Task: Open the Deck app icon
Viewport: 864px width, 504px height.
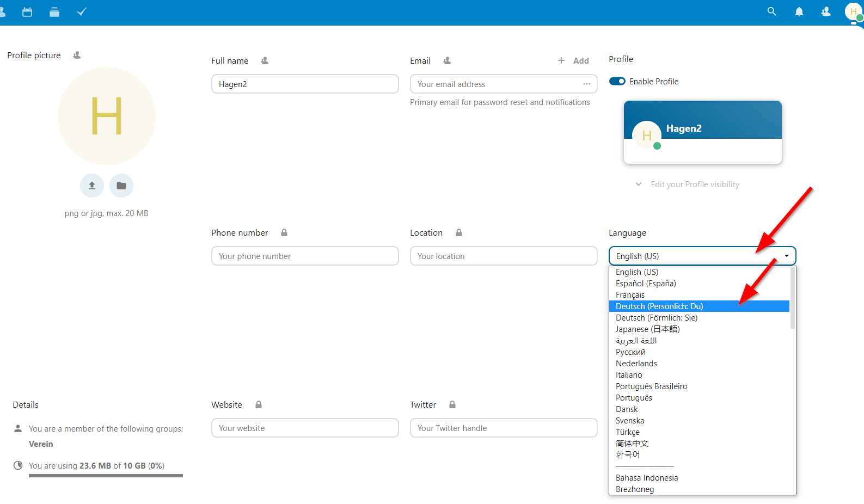Action: pyautogui.click(x=54, y=11)
